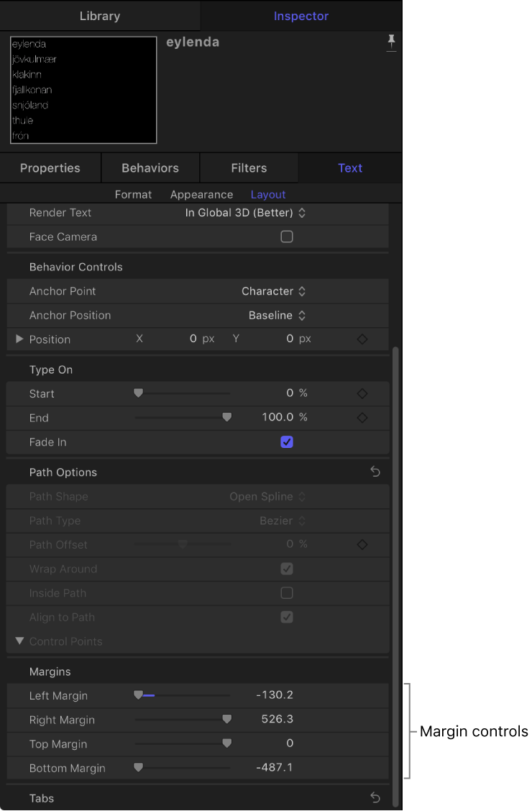The height and width of the screenshot is (811, 532).
Task: Click the pin icon near eylenda title
Action: point(392,42)
